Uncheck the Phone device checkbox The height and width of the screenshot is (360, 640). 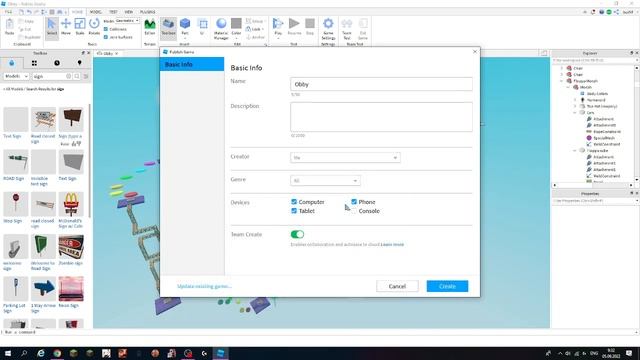pyautogui.click(x=354, y=202)
